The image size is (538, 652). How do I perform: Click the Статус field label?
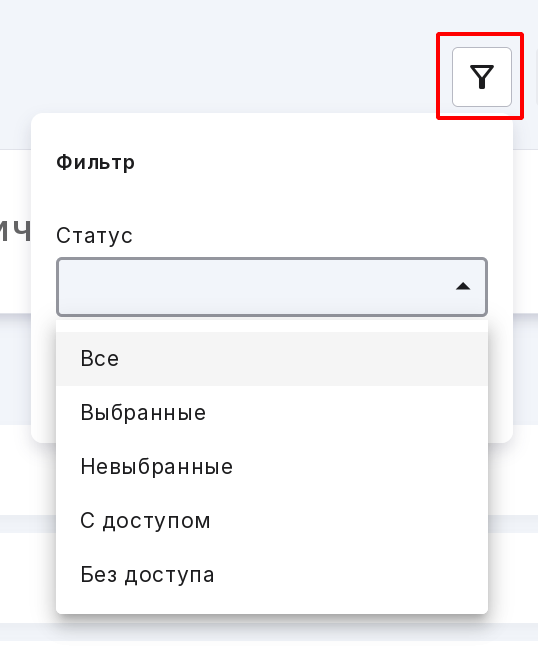(x=94, y=235)
